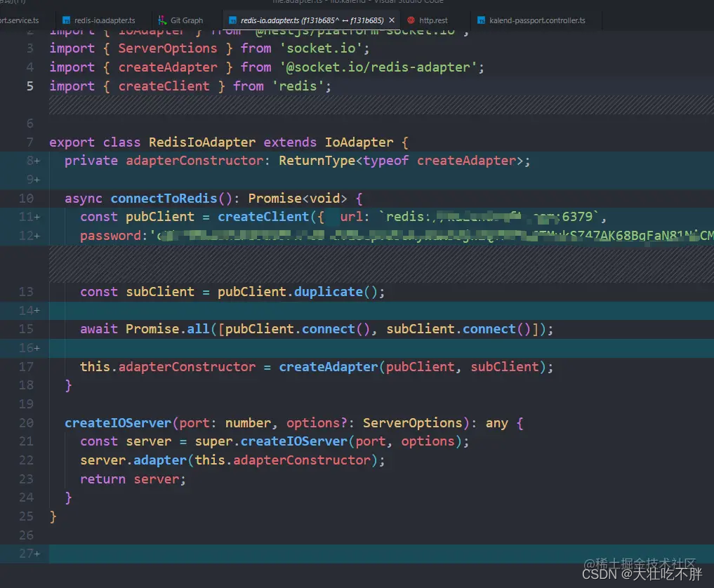
Task: Open the kalend-passport.controller.ts tab
Action: tap(537, 20)
